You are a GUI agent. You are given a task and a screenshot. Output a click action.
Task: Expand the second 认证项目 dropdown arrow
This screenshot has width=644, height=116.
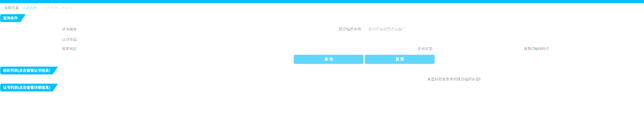pyautogui.click(x=362, y=39)
